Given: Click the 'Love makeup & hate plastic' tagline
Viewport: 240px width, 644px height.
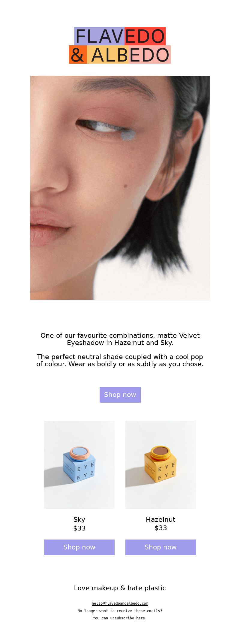Looking at the screenshot, I should coord(120,588).
